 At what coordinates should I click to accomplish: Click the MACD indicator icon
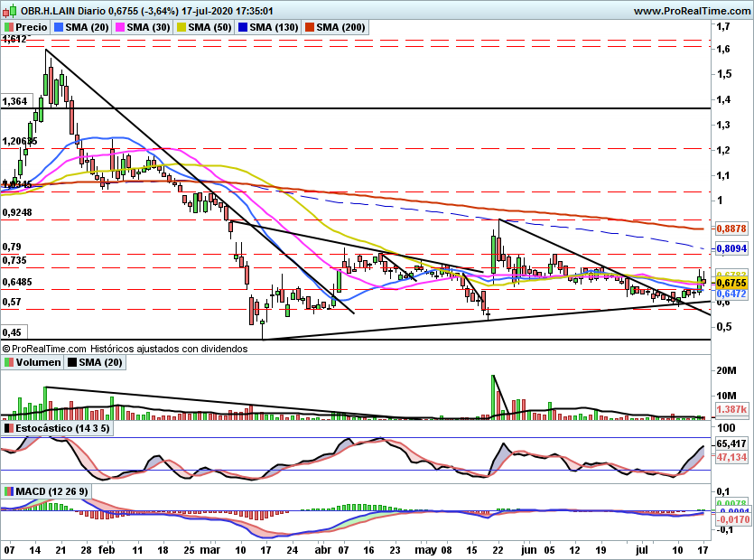pos(9,491)
